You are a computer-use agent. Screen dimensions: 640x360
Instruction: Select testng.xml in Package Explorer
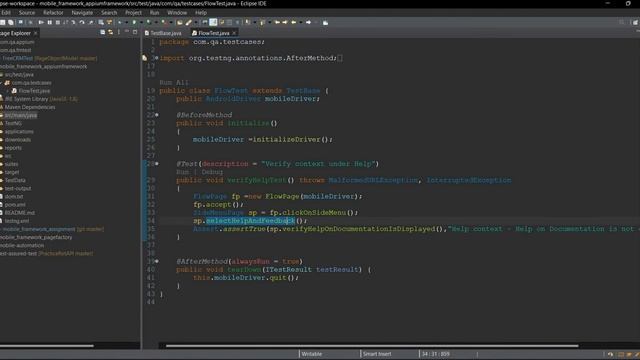[17, 221]
